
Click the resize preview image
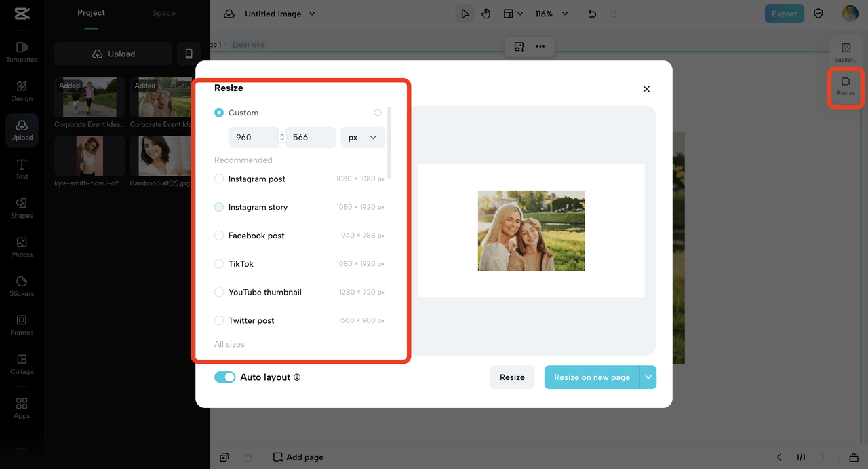[x=531, y=231]
